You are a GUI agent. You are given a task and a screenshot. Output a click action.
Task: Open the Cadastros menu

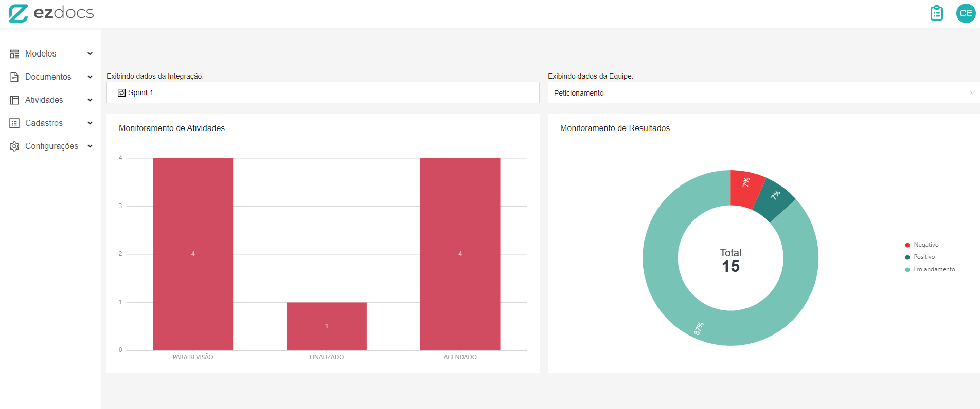(51, 123)
